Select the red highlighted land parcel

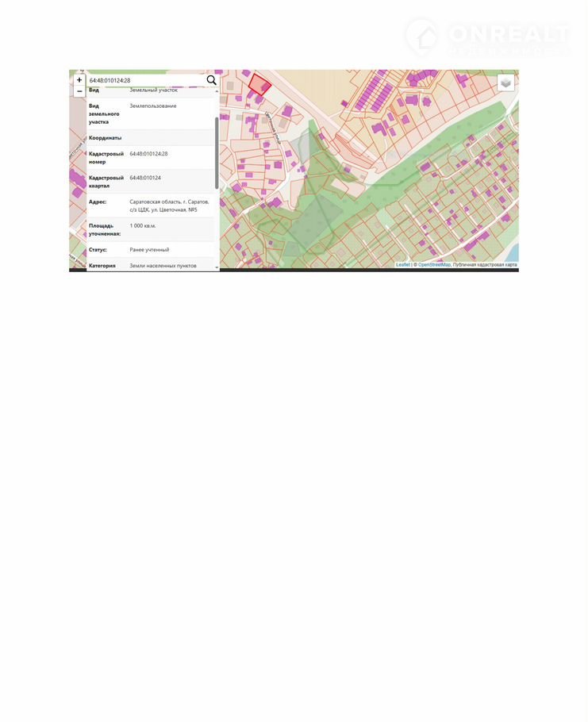pyautogui.click(x=259, y=84)
